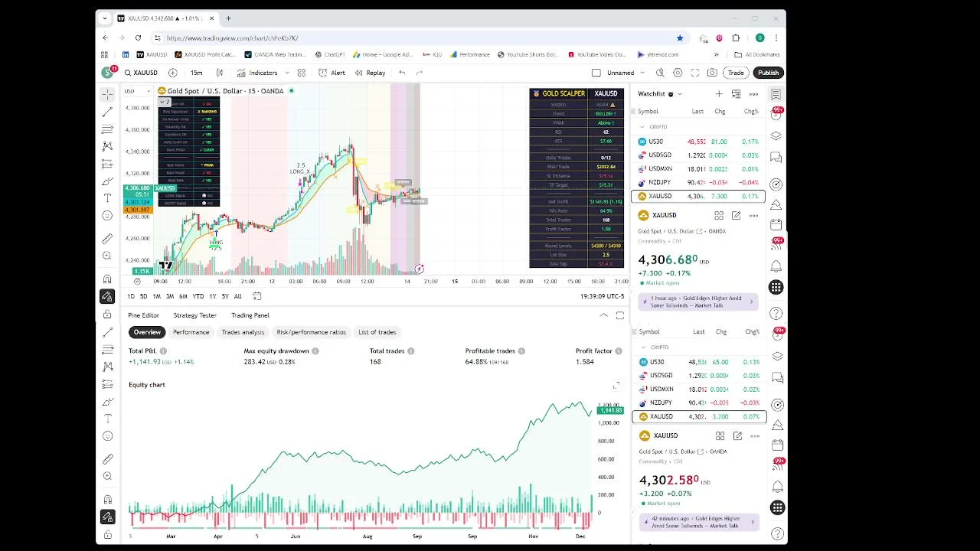The image size is (980, 551).
Task: Open the object tree layers icon in the right sidebar
Action: point(776,135)
